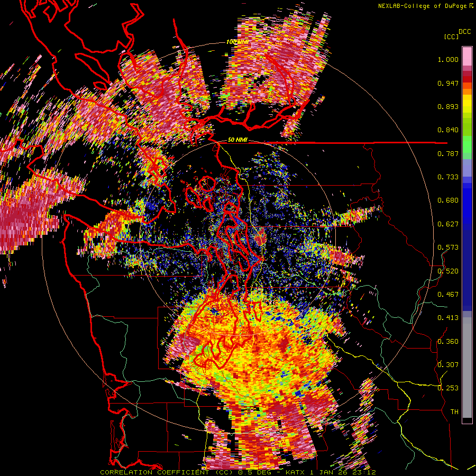The width and height of the screenshot is (476, 476).
Task: Click the 23:12 timestamp in caption
Action: point(364,472)
